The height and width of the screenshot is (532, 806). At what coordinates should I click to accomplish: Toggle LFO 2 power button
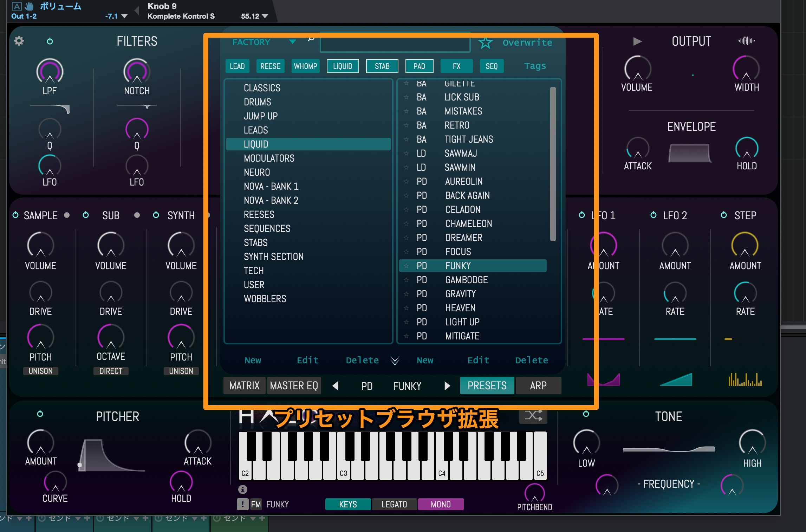coord(653,215)
